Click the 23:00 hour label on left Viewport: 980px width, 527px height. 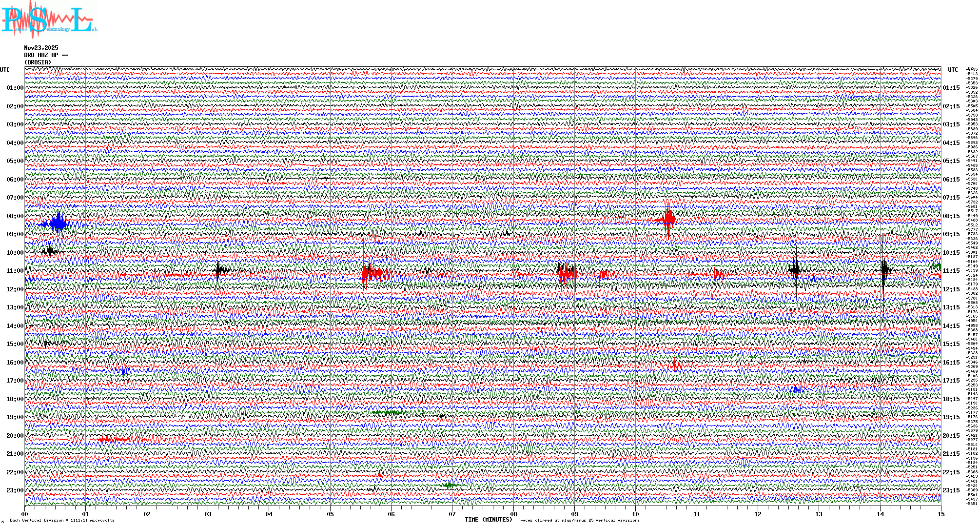point(15,490)
